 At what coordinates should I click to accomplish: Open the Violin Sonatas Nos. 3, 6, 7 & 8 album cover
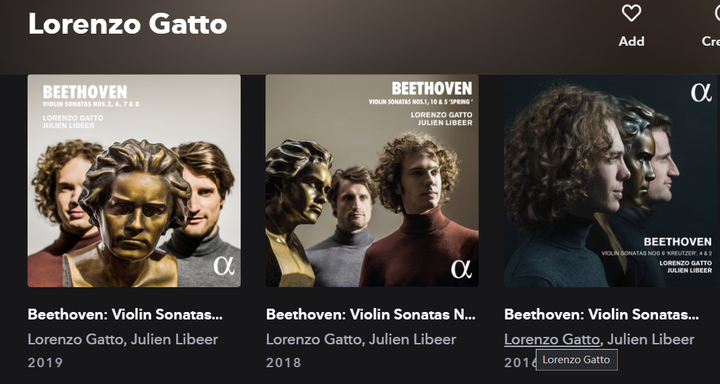[134, 181]
